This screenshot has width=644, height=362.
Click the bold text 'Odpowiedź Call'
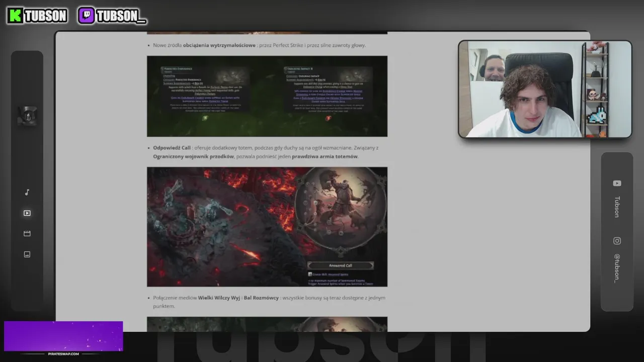point(172,148)
